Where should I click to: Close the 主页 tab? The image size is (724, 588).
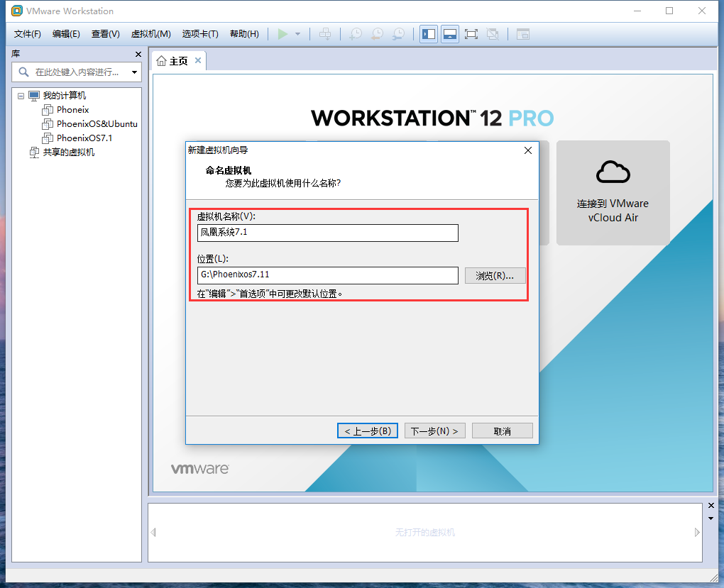point(198,60)
